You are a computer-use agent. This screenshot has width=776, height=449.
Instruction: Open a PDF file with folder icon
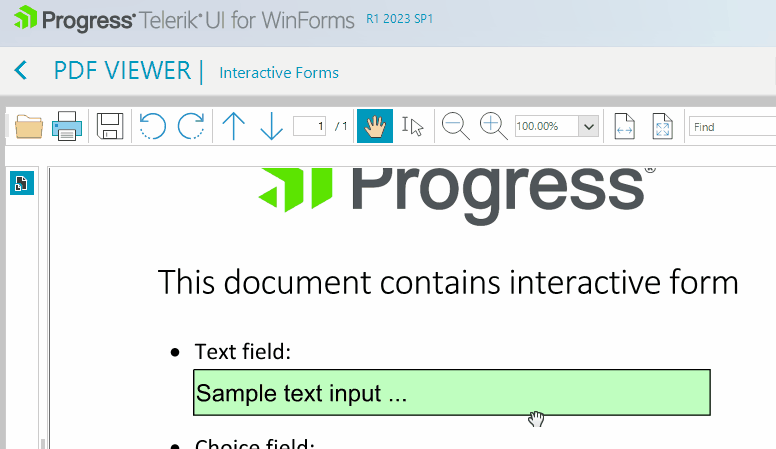[x=29, y=126]
